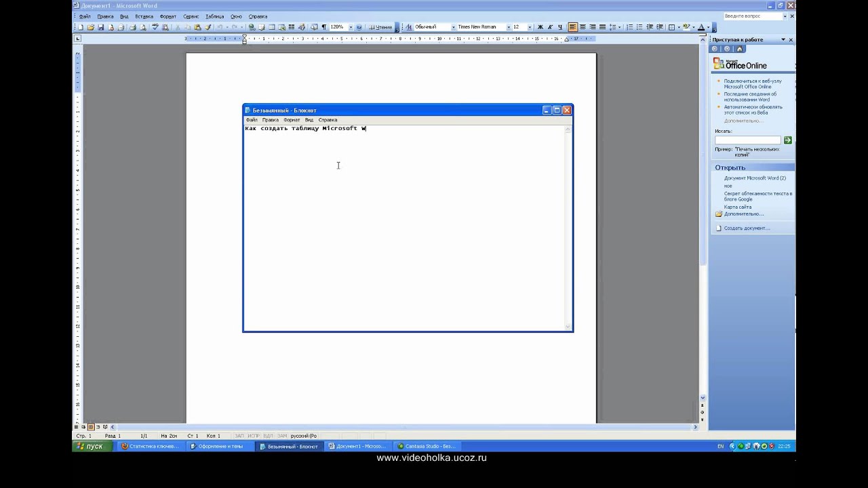This screenshot has height=488, width=868.
Task: Click the Columns icon in Word toolbar
Action: coord(292,27)
